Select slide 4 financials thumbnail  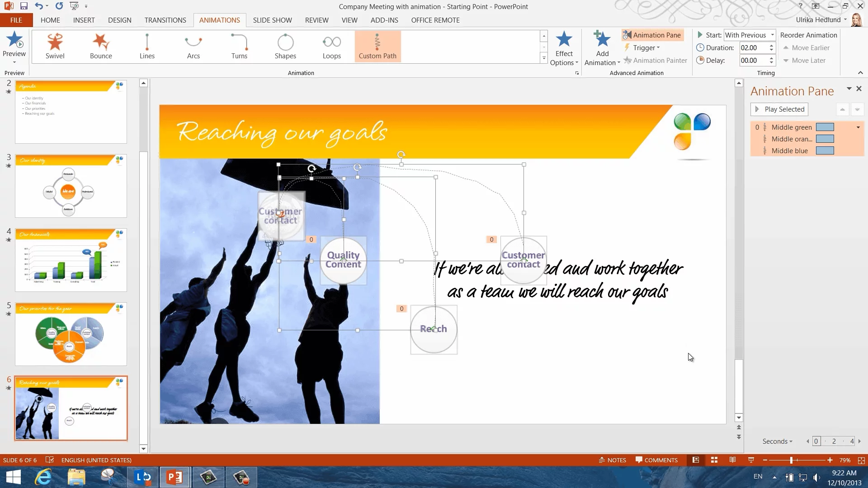(71, 260)
